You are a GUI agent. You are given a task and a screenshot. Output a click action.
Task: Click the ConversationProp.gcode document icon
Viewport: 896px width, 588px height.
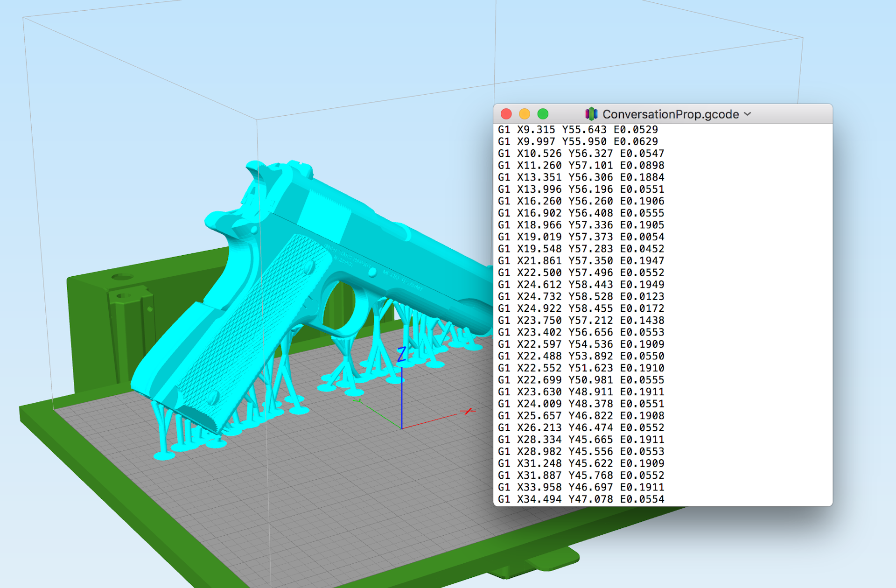click(591, 114)
